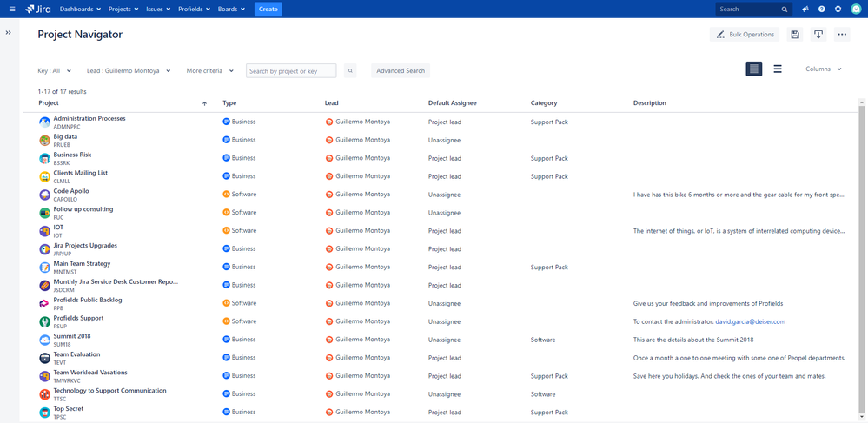Open the Columns dropdown
The width and height of the screenshot is (868, 423).
click(x=823, y=69)
